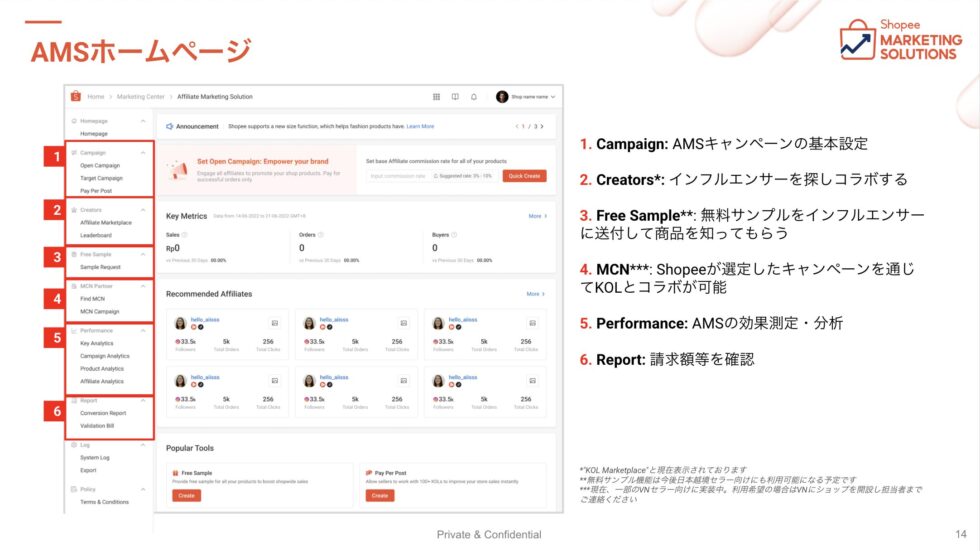
Task: Open the book guide icon in header
Action: [455, 97]
